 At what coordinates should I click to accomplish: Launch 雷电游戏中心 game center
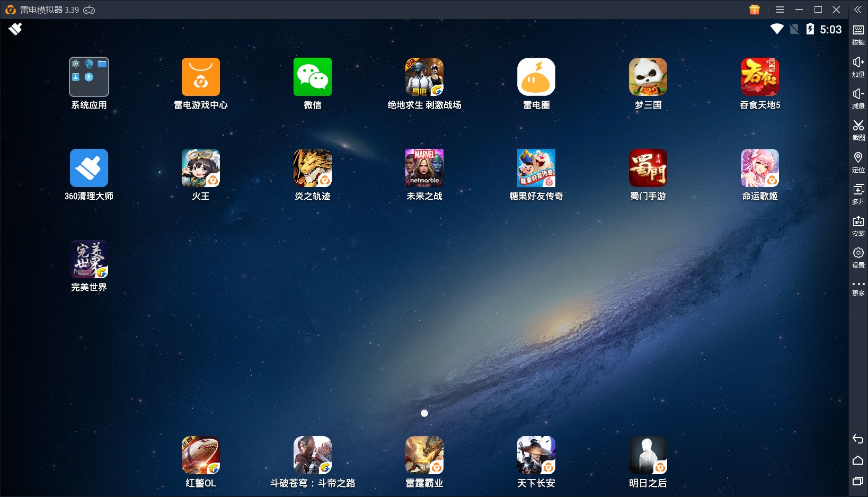click(200, 77)
